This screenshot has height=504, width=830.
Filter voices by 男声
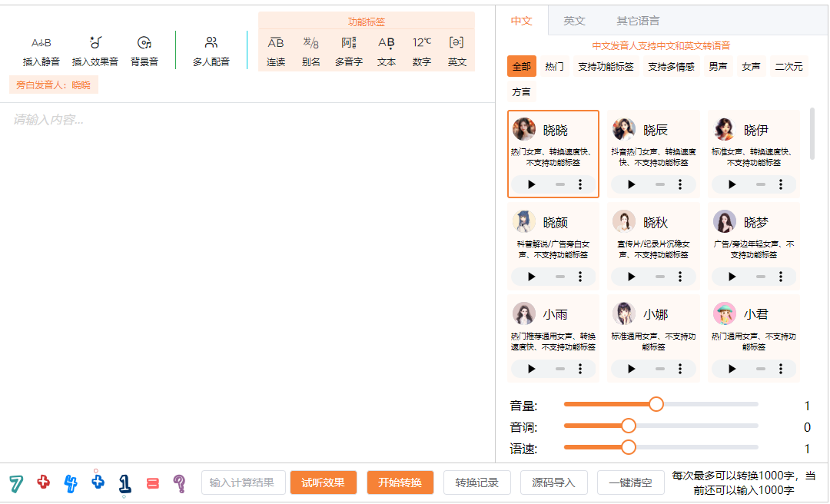(x=718, y=67)
